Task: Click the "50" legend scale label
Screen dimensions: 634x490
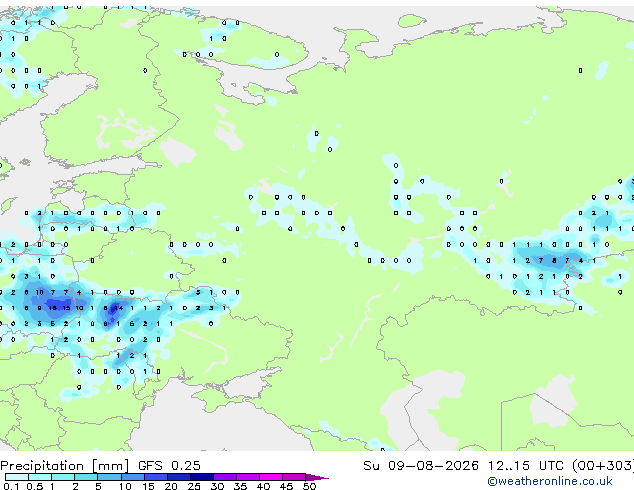Action: coord(309,486)
